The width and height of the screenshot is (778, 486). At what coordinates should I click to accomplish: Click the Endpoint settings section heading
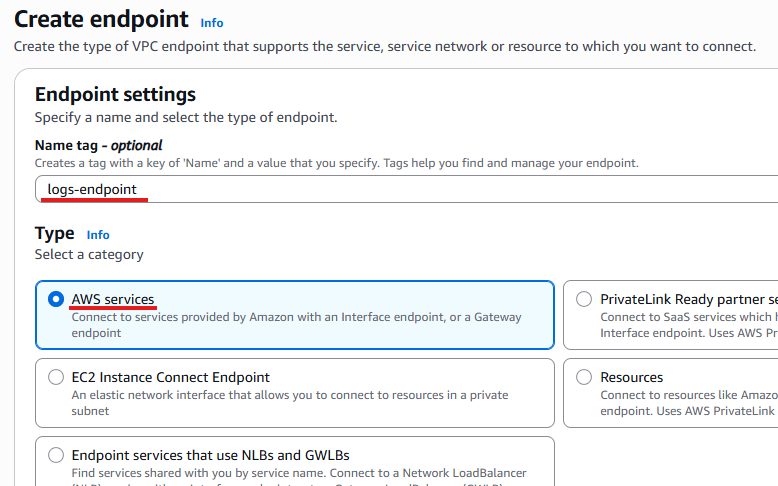pos(115,94)
